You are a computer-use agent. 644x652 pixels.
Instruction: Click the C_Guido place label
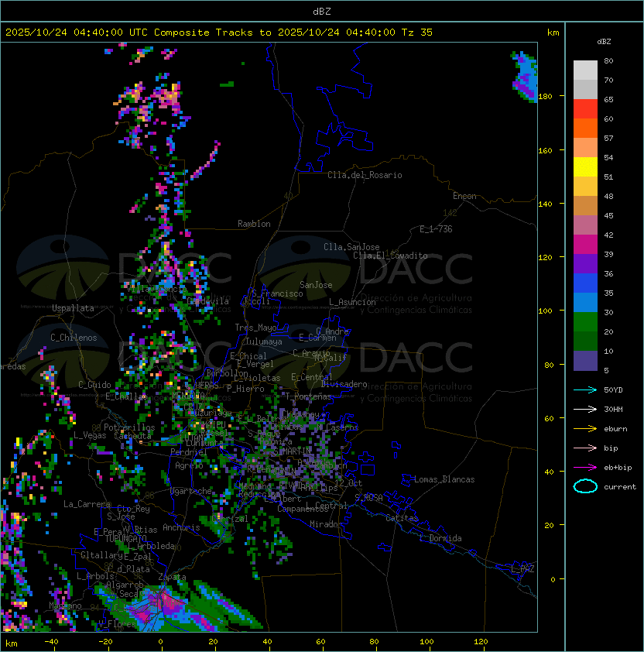click(x=94, y=385)
